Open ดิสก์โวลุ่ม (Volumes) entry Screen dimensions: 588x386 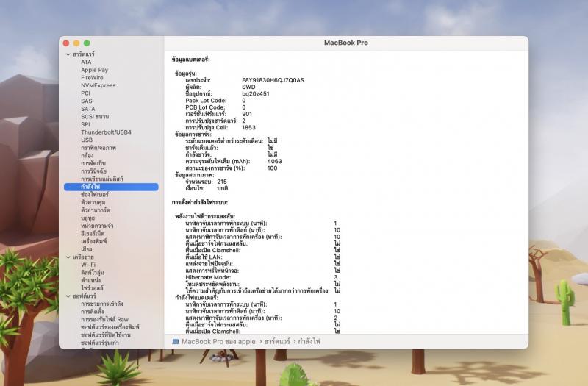point(93,273)
